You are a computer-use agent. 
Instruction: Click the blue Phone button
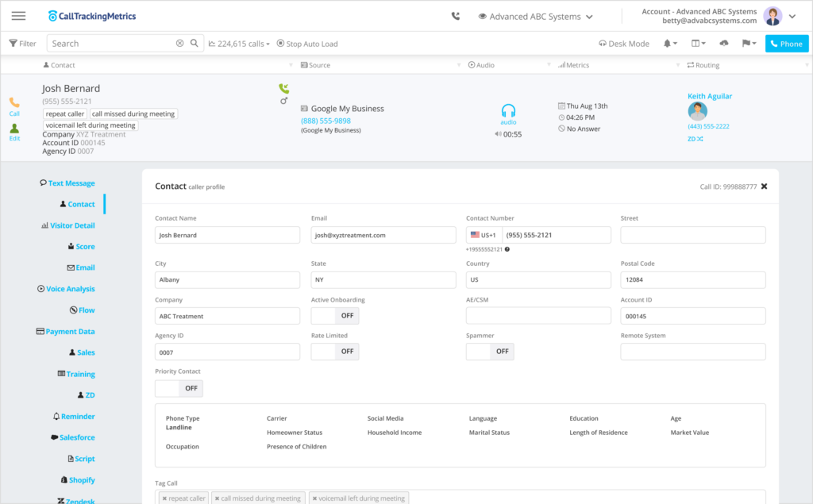tap(786, 44)
